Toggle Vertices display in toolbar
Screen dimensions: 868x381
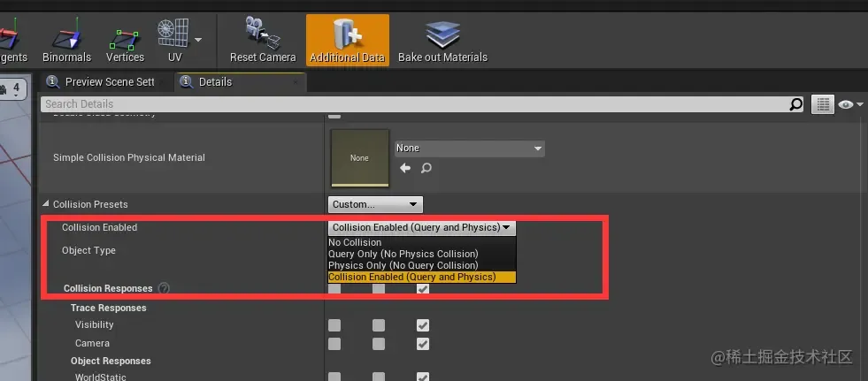coord(125,41)
